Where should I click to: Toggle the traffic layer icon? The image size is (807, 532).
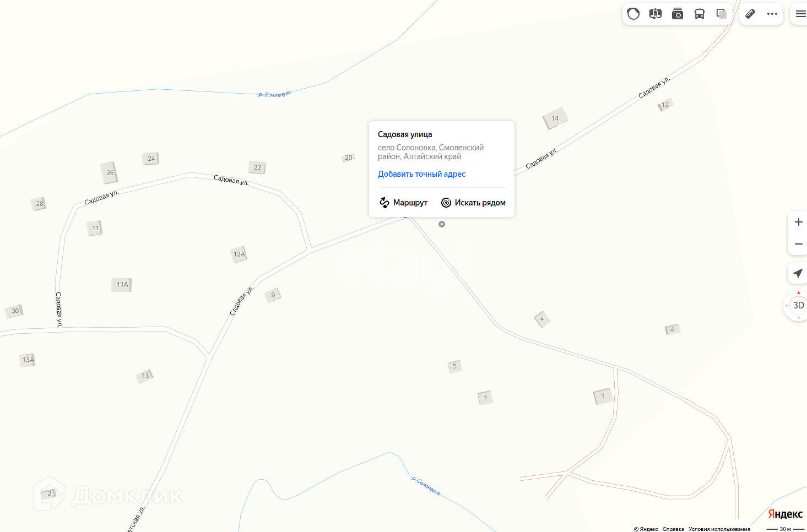(633, 14)
